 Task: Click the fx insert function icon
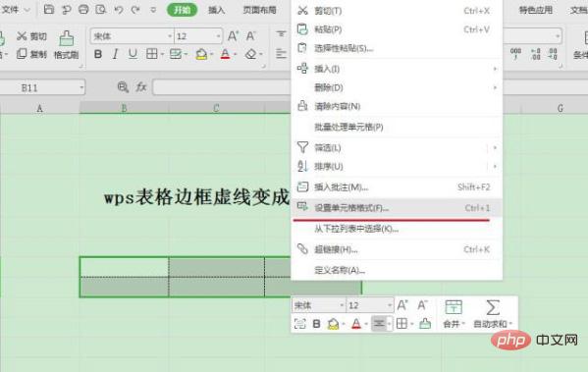point(141,87)
